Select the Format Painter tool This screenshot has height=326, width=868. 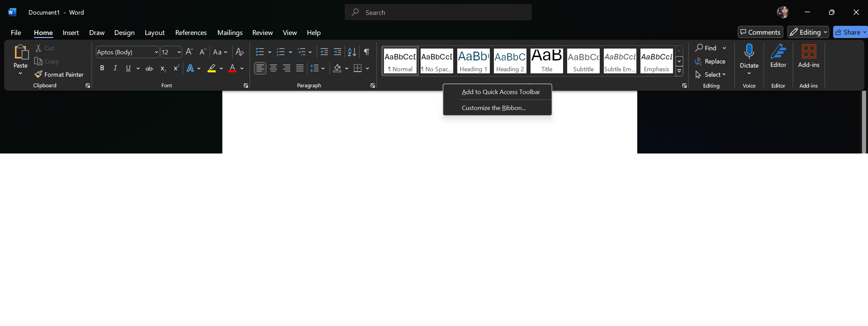(x=59, y=74)
